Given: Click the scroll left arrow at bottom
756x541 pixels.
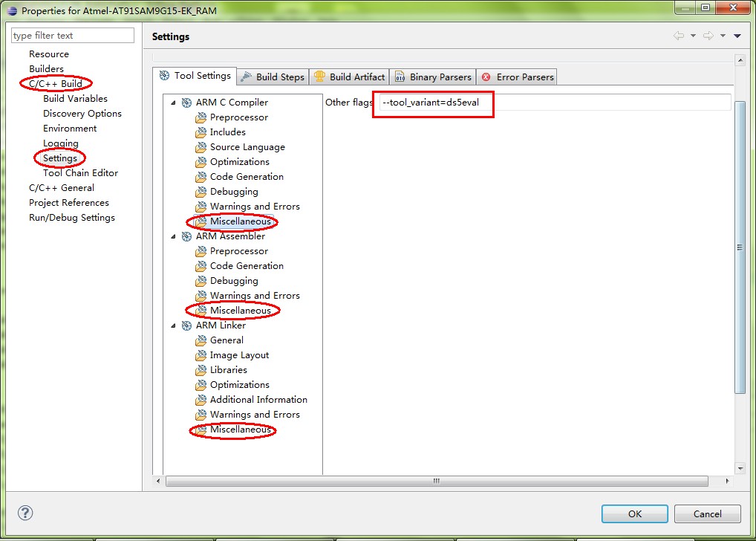Looking at the screenshot, I should 158,481.
